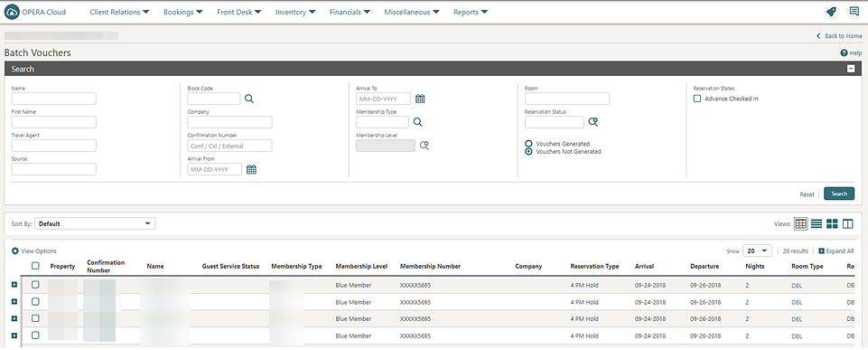Image resolution: width=868 pixels, height=350 pixels.
Task: Focus the Company input field
Action: tap(229, 122)
